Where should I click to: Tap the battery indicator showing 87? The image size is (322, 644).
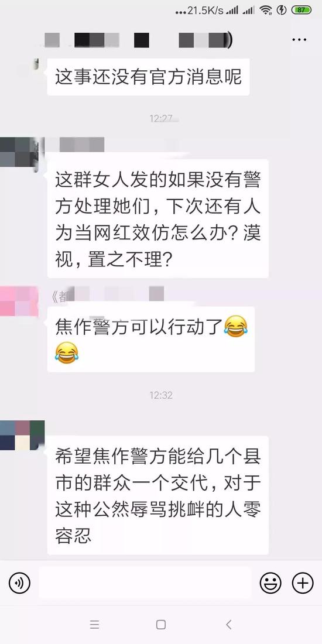pos(302,11)
